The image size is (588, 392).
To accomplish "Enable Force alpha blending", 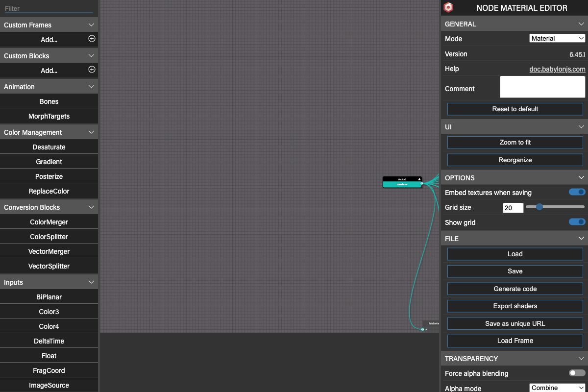I will coord(576,373).
